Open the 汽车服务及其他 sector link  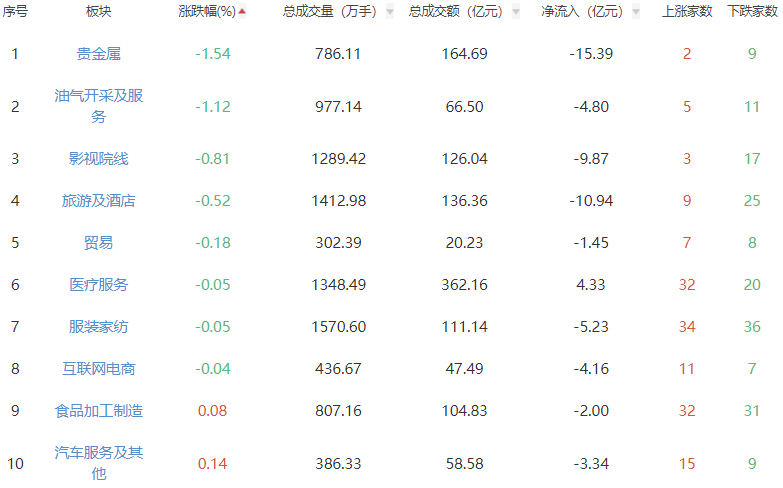[x=99, y=463]
